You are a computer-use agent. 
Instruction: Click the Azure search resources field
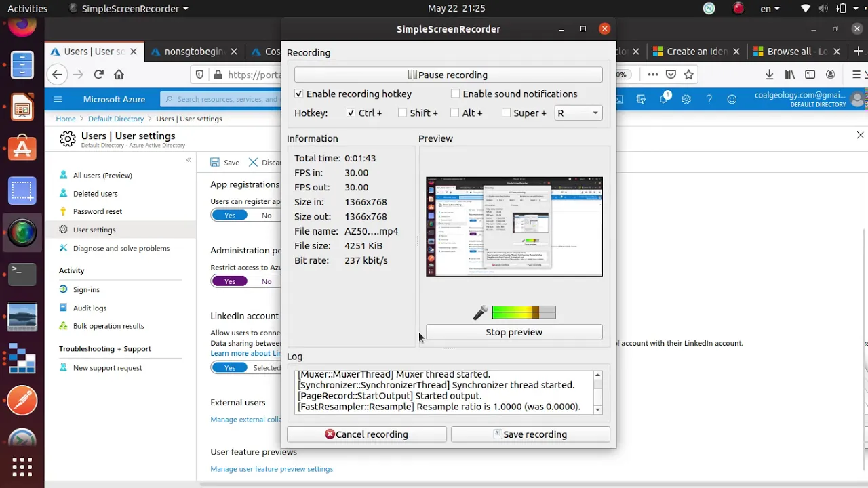[220, 99]
